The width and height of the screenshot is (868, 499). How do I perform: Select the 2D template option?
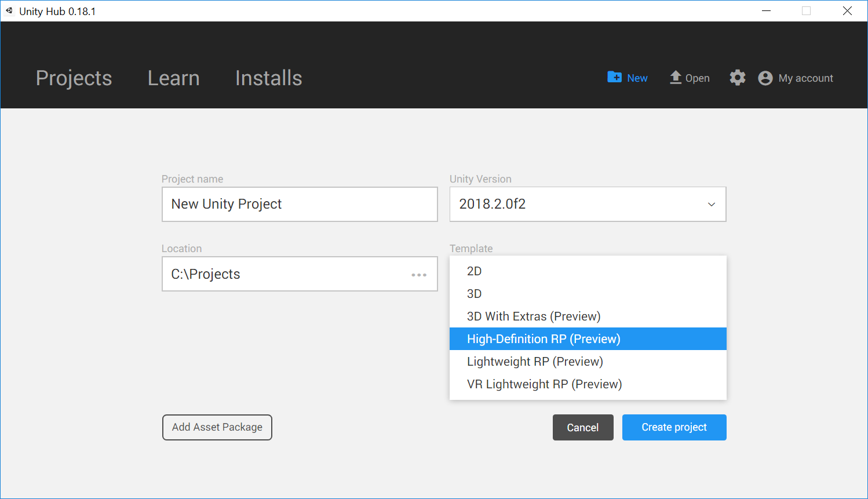click(x=475, y=271)
